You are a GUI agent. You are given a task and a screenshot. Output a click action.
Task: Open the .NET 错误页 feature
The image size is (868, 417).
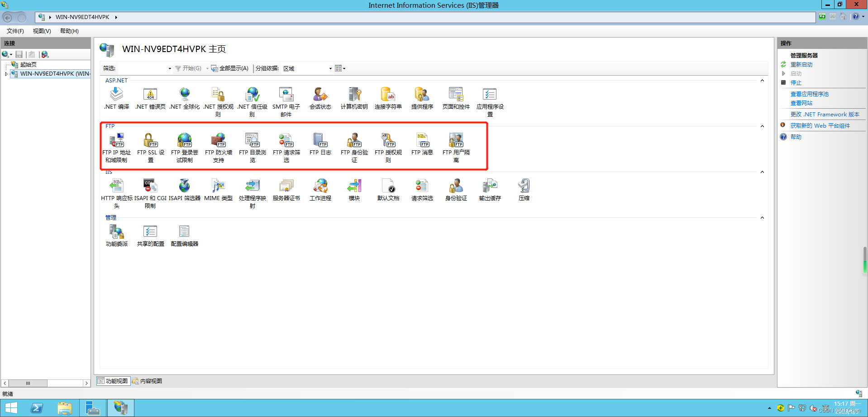[150, 98]
